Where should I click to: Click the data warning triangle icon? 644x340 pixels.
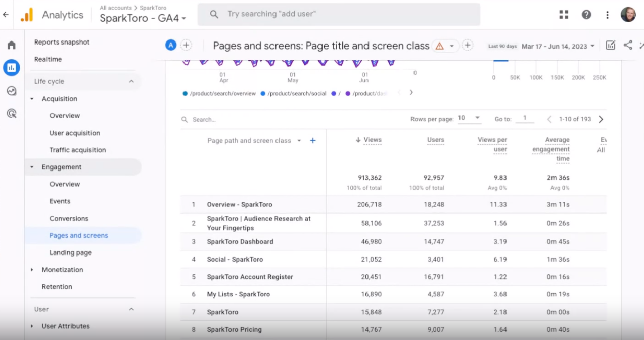point(439,46)
